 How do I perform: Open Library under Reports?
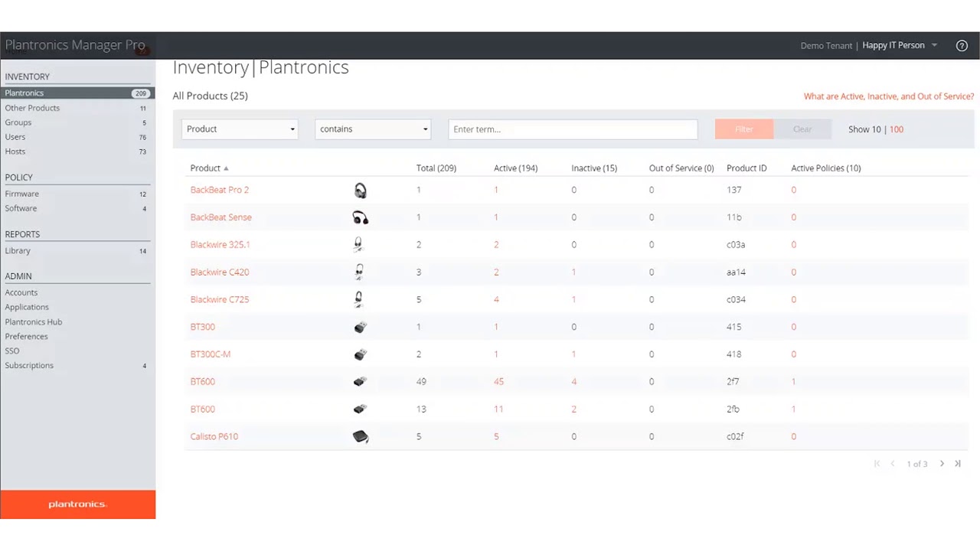point(18,250)
